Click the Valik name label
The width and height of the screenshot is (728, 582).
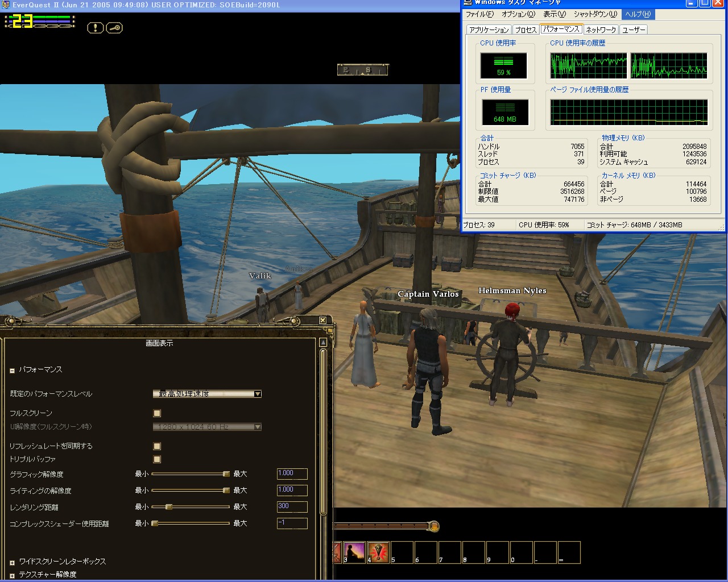[x=260, y=276]
